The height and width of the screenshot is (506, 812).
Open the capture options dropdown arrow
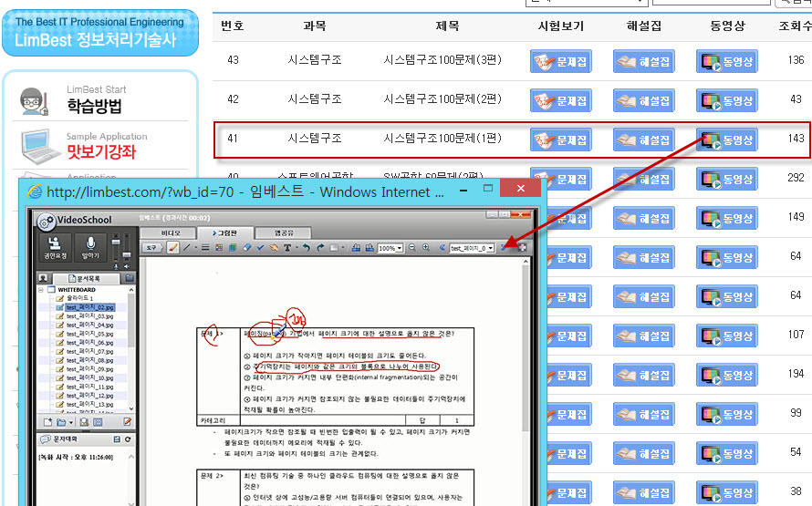[x=343, y=248]
